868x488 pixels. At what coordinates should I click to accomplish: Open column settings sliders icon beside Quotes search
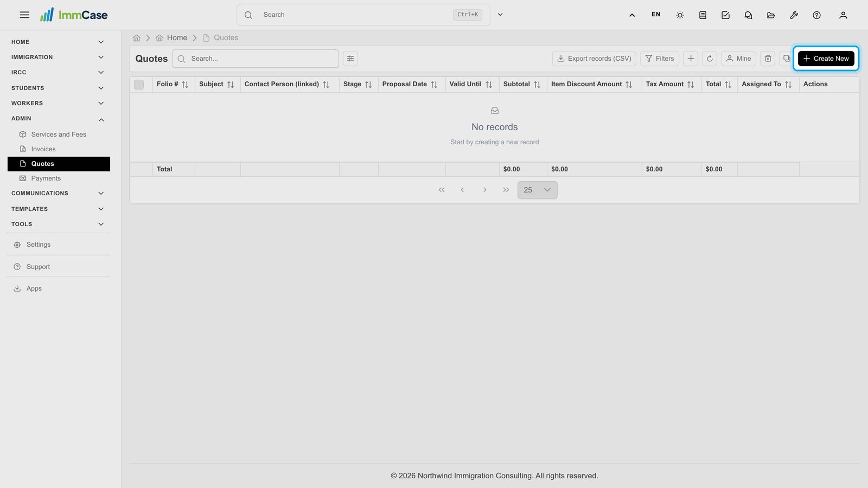click(x=350, y=59)
